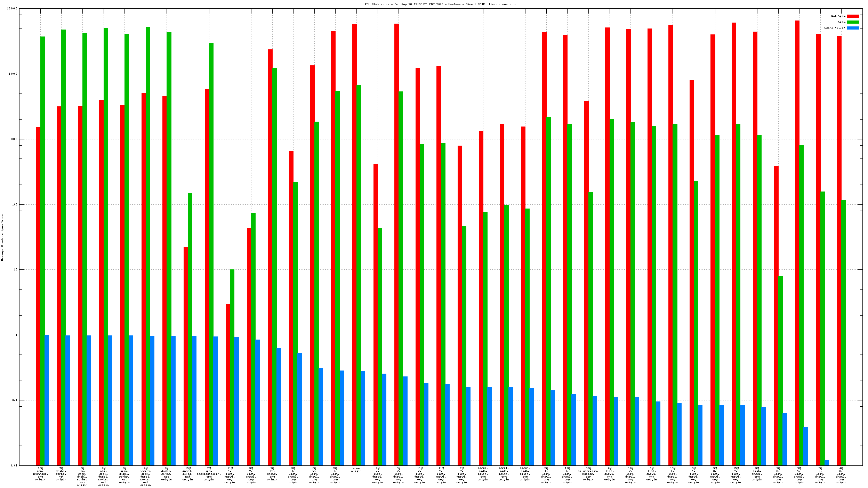Click the 10000 tick label on y-axis
Image resolution: width=868 pixels, height=488 pixels.
click(13, 74)
